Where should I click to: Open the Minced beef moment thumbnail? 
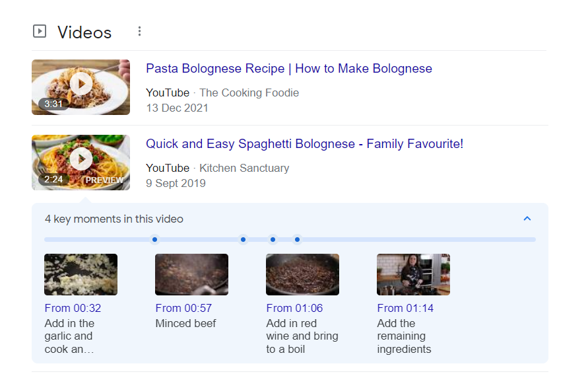(191, 274)
